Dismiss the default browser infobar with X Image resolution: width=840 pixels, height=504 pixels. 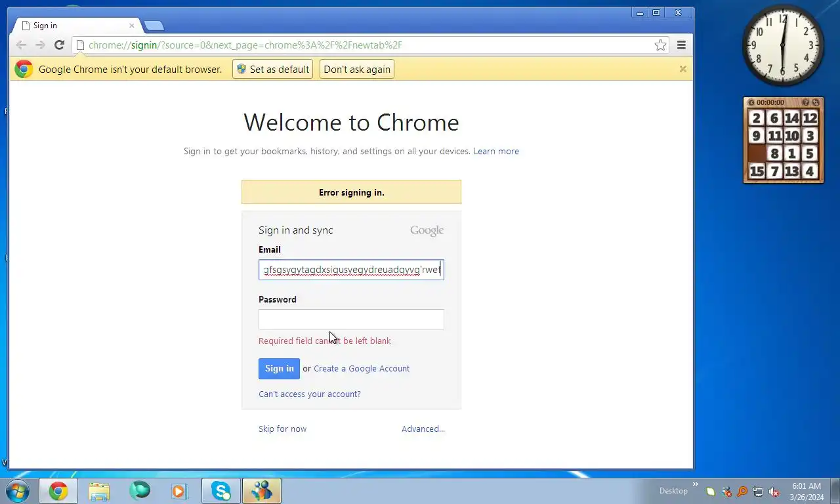tap(682, 69)
